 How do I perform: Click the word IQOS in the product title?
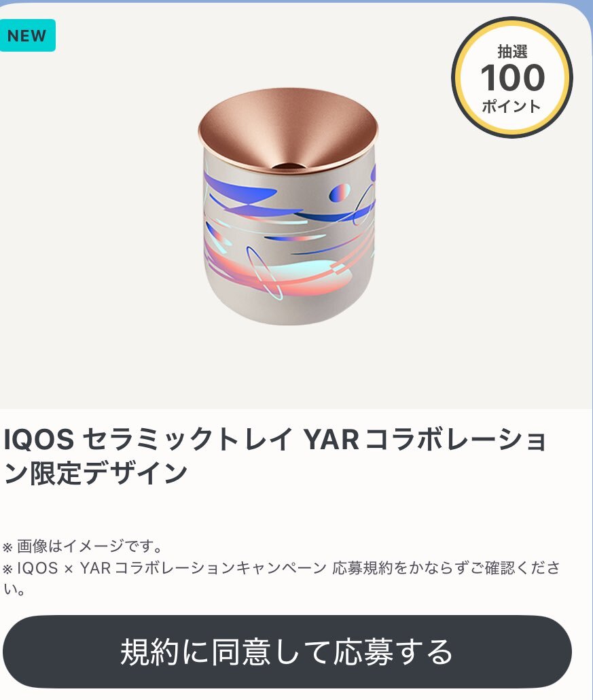pyautogui.click(x=38, y=441)
